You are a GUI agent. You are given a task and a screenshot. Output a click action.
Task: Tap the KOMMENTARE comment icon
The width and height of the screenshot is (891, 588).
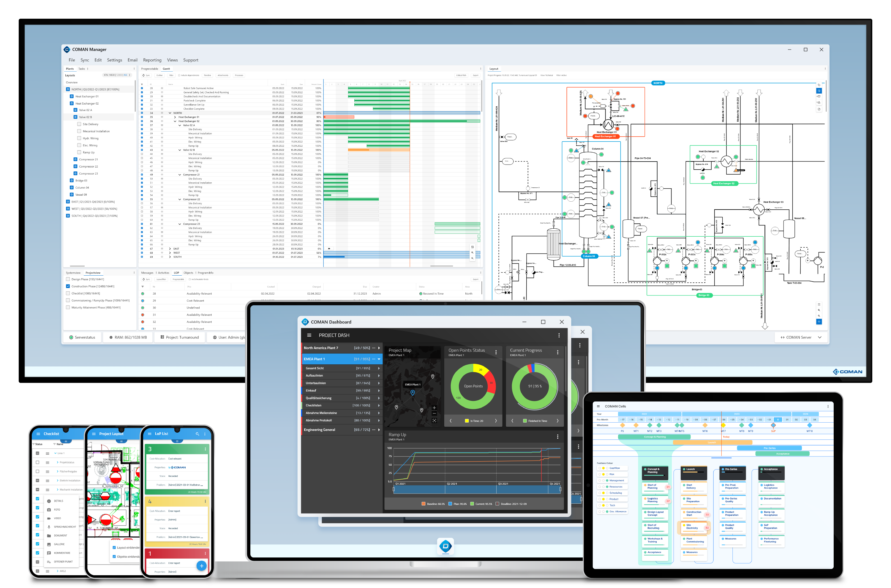coord(49,553)
